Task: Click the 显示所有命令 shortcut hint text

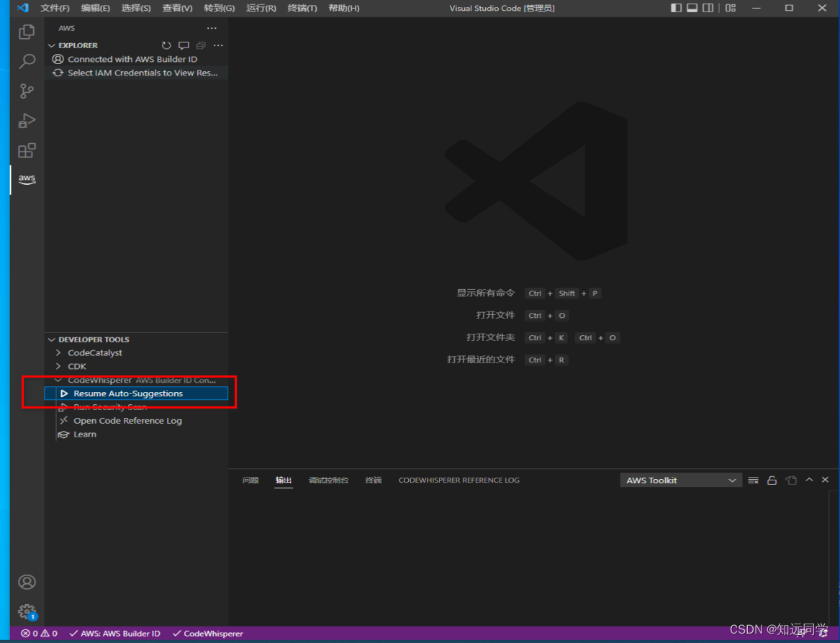Action: [x=485, y=293]
